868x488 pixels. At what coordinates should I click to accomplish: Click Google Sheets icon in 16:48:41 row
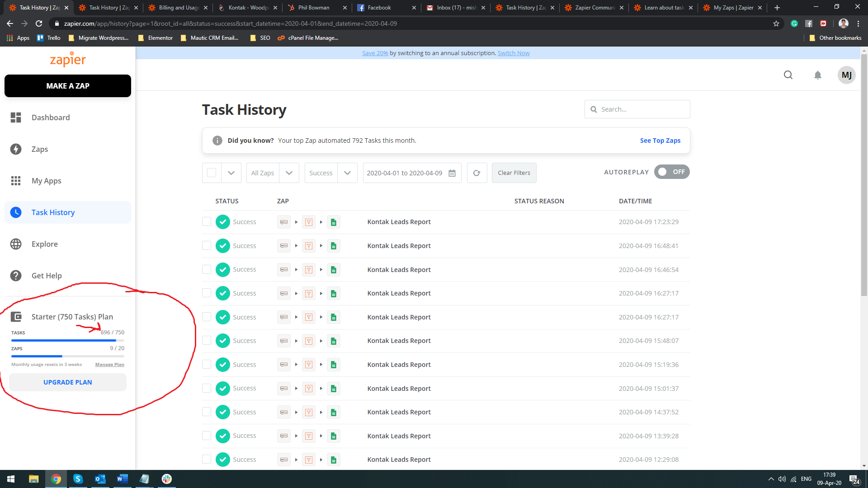334,246
